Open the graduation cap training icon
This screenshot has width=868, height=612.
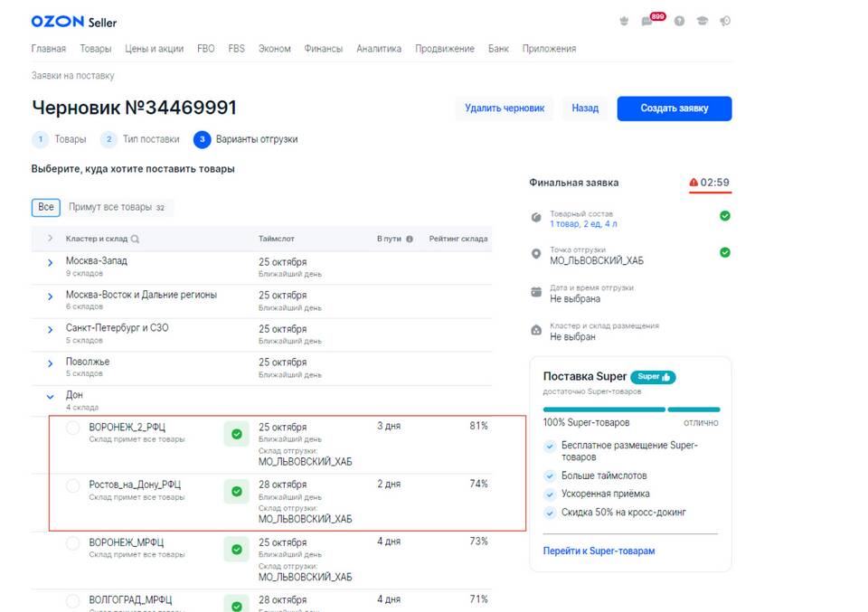703,22
